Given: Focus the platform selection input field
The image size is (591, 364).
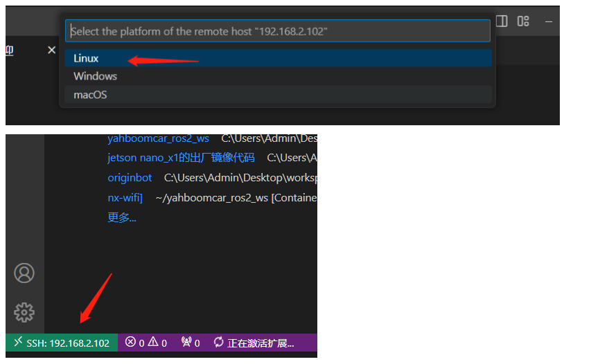Looking at the screenshot, I should point(278,31).
